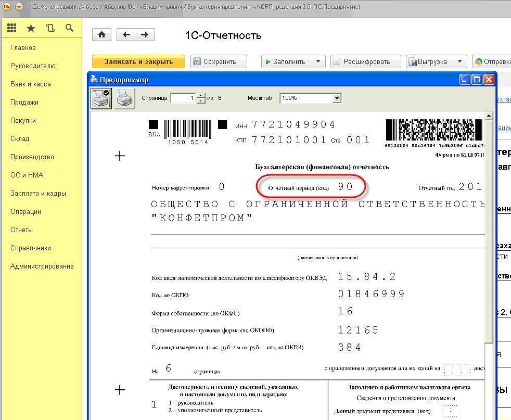Click the preview vertical scrollbar
The width and height of the screenshot is (511, 420).
(489, 234)
